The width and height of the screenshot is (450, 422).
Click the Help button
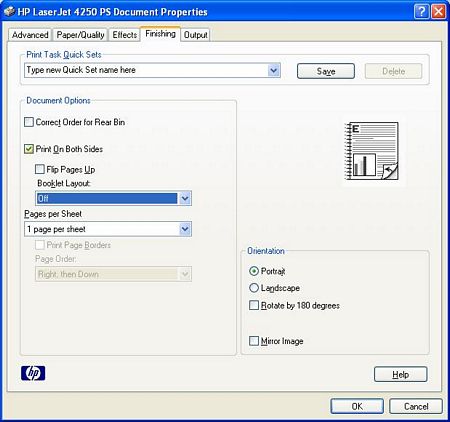400,374
